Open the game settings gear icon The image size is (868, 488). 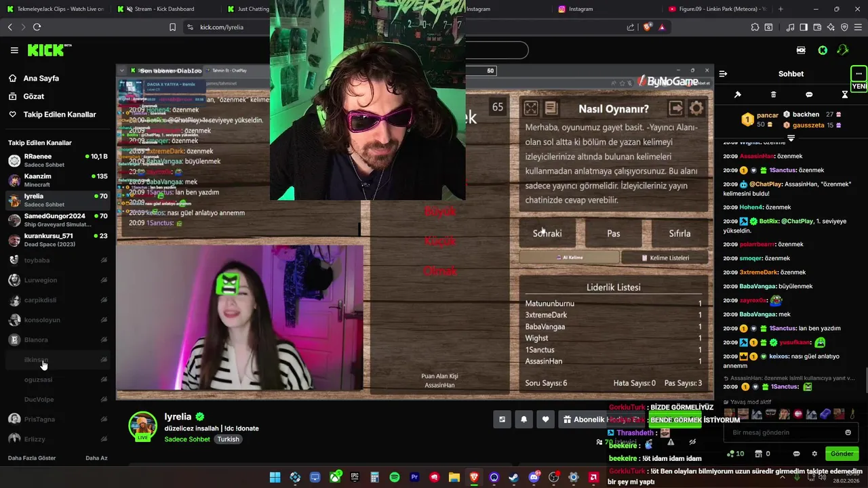click(x=696, y=108)
